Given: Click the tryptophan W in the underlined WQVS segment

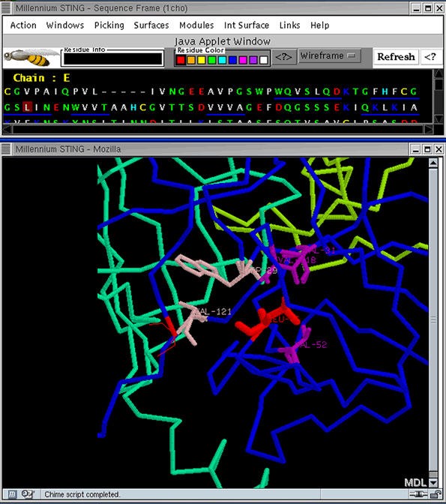Looking at the screenshot, I should (278, 91).
